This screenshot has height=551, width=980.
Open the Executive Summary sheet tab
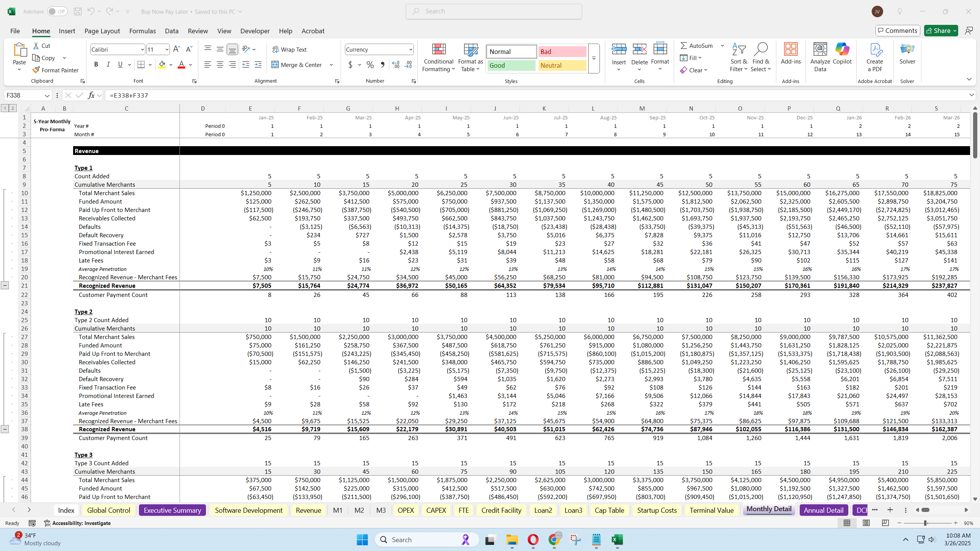point(172,510)
